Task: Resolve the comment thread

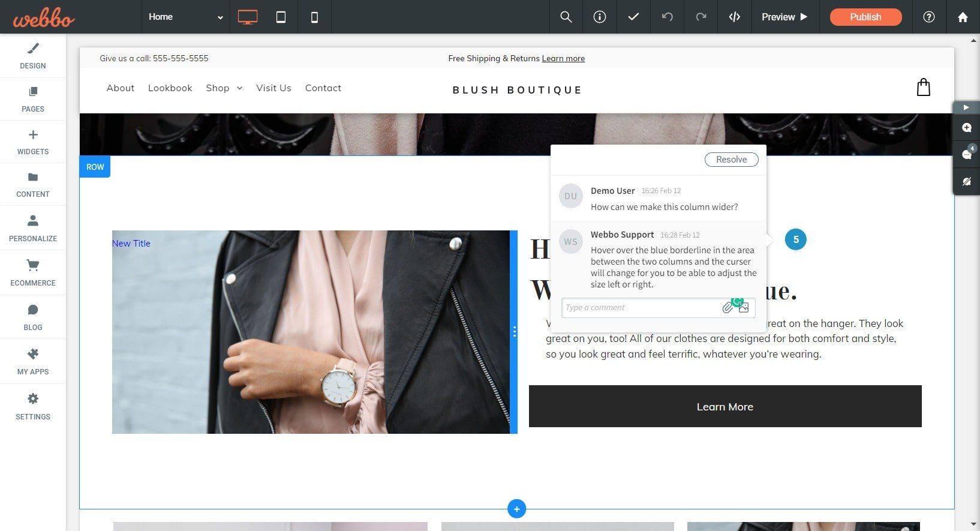Action: [x=731, y=160]
